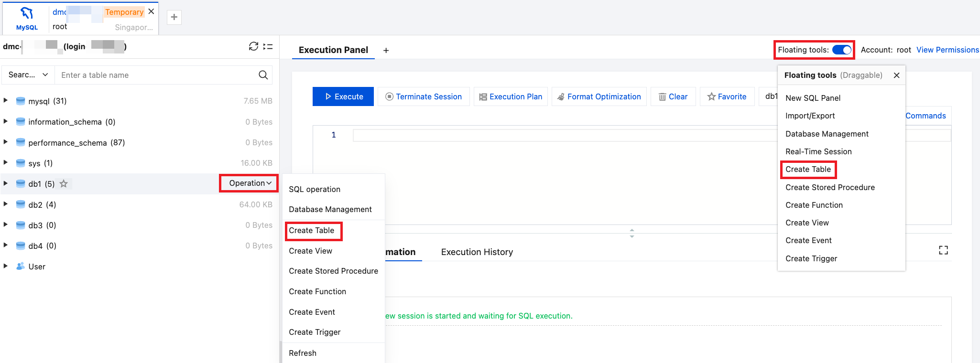This screenshot has width=980, height=363.
Task: Turn off the Floating tools switch
Action: pyautogui.click(x=842, y=50)
